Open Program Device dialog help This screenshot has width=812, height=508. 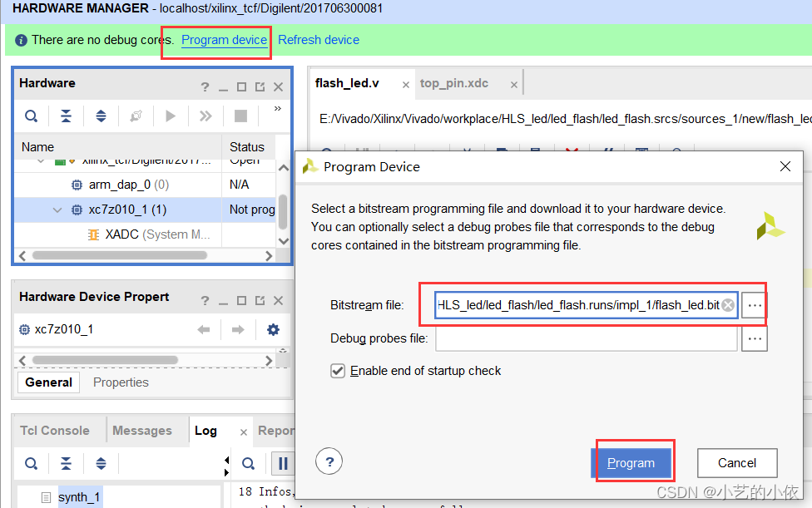[329, 461]
